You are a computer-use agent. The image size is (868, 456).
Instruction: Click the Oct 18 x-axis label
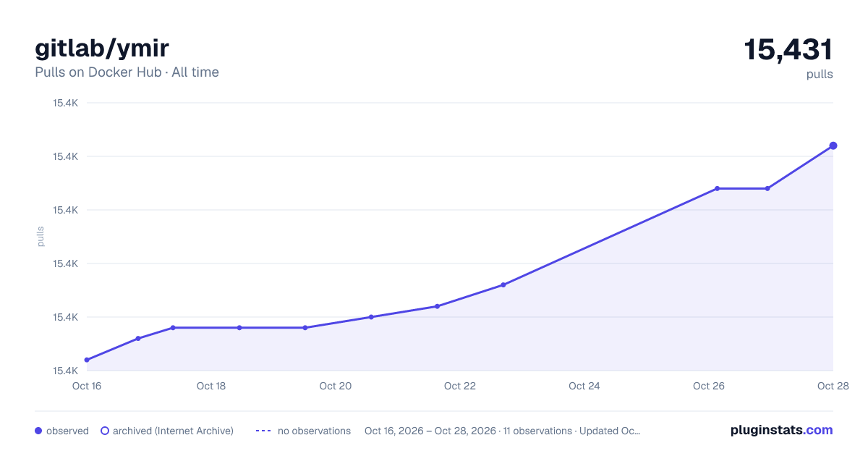pyautogui.click(x=211, y=386)
